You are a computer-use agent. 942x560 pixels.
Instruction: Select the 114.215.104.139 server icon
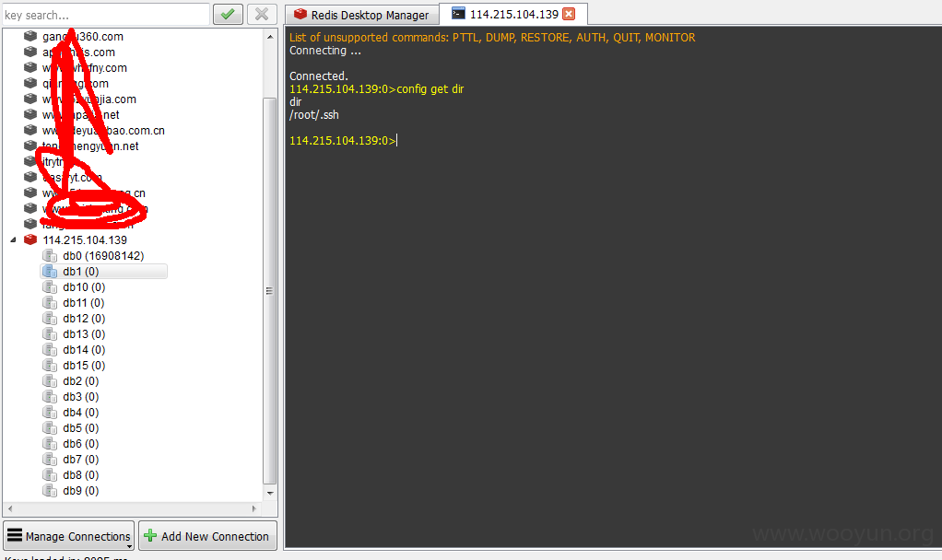(x=30, y=239)
